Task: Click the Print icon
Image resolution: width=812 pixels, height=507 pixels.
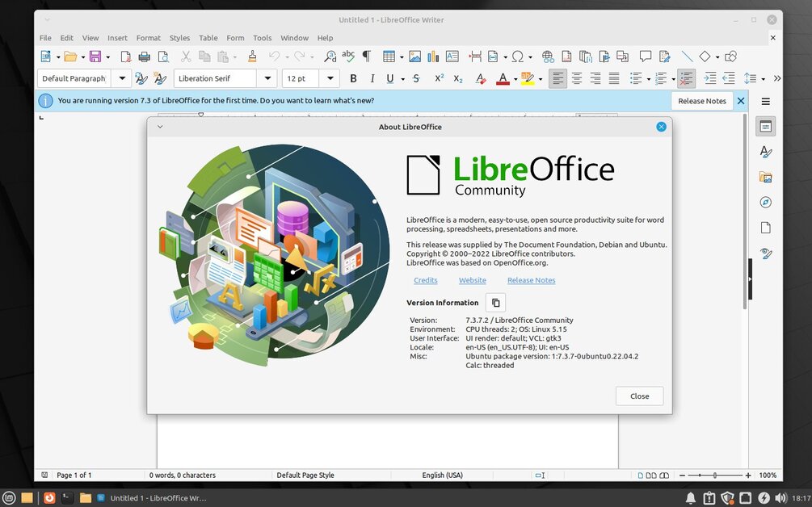Action: 145,57
